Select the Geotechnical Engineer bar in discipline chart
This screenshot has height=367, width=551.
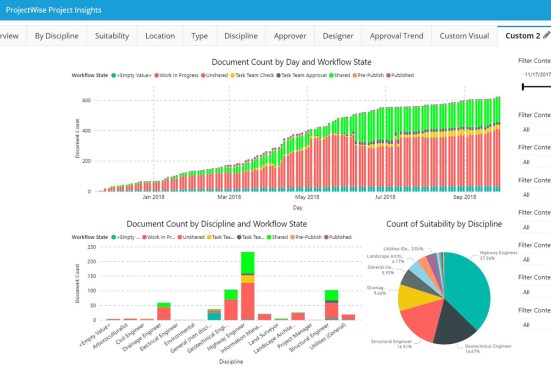231,305
